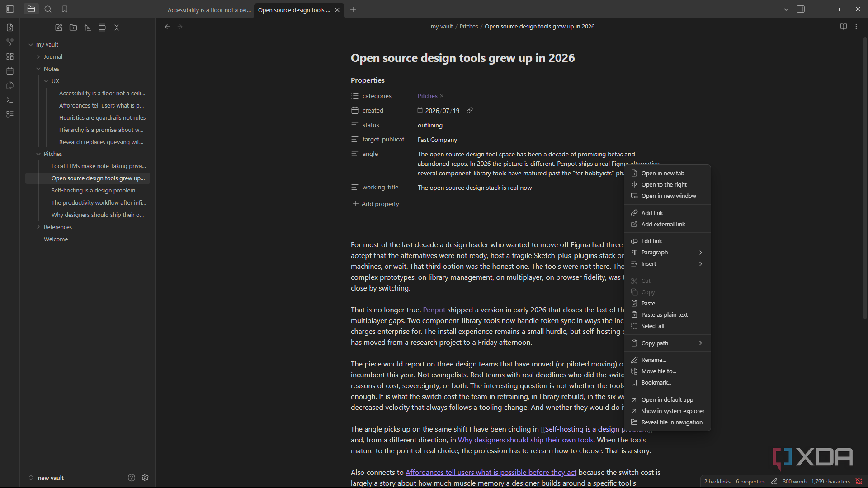Click auto-reveal current file icon
The height and width of the screenshot is (488, 868).
(x=102, y=28)
